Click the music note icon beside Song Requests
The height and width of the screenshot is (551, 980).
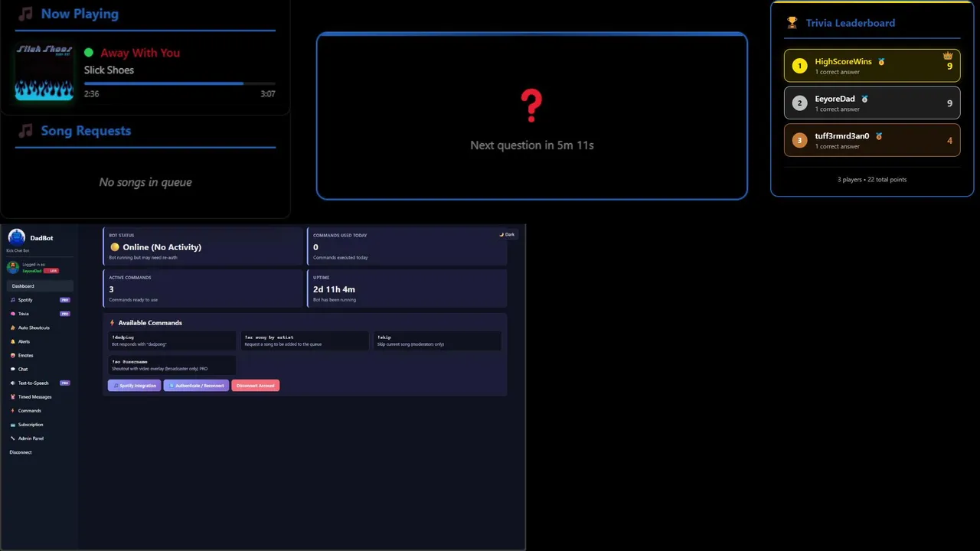(26, 131)
